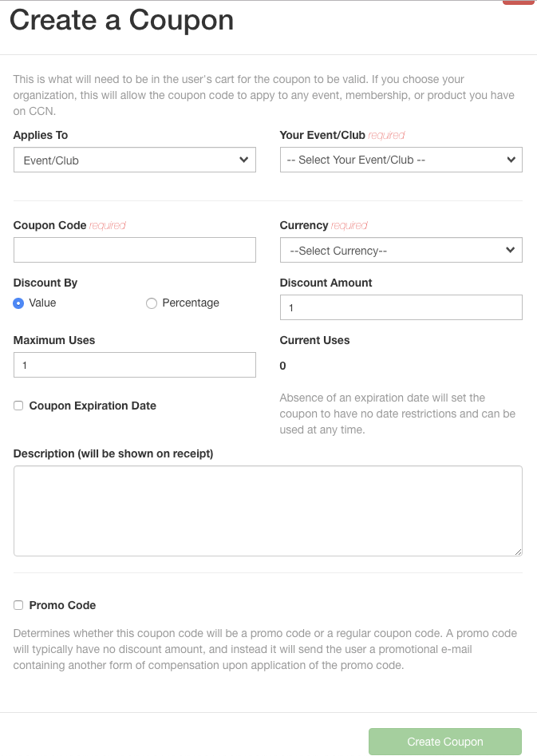Viewport: 537px width, 756px height.
Task: Click the red close button at top
Action: [518, 2]
